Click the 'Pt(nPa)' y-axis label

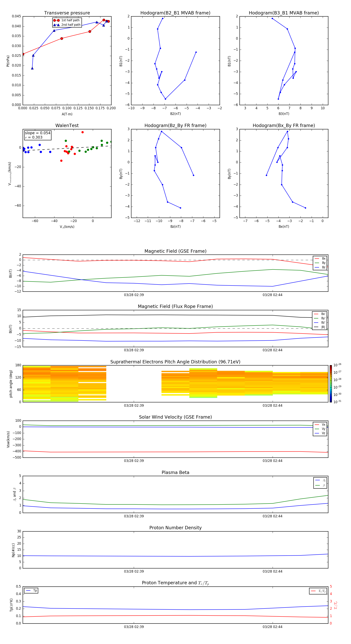pos(8,61)
